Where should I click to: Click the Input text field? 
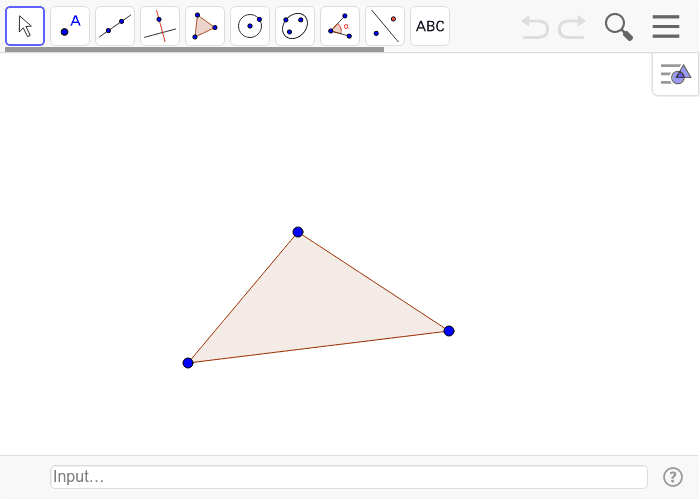(x=349, y=477)
